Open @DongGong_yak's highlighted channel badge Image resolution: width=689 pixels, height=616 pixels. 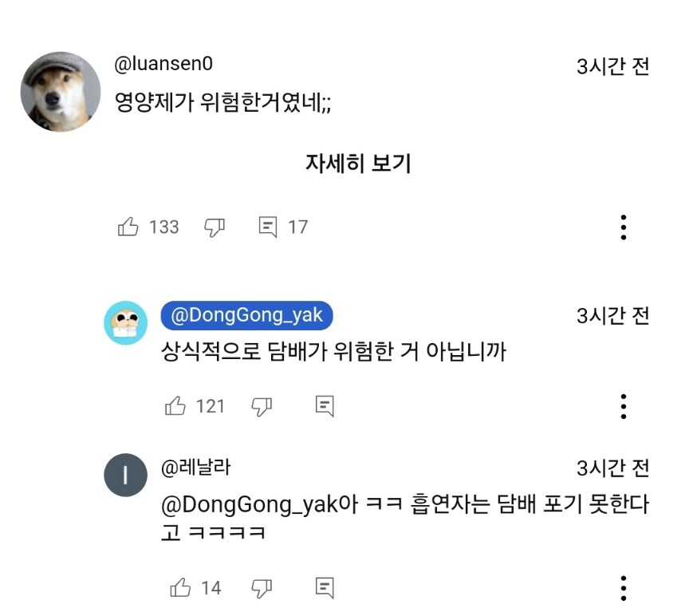[246, 314]
